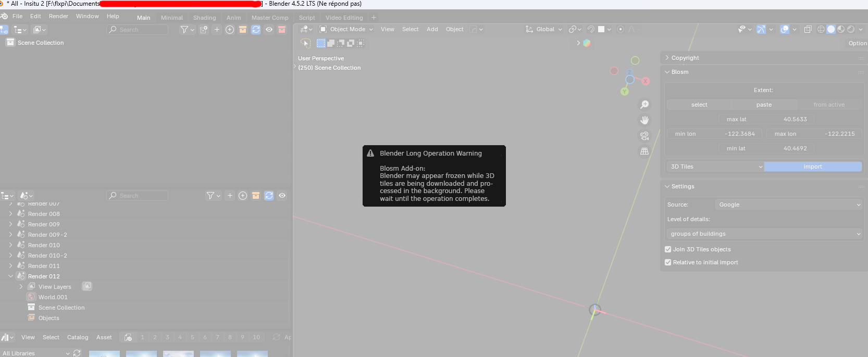Click the paste extent button

tap(764, 105)
